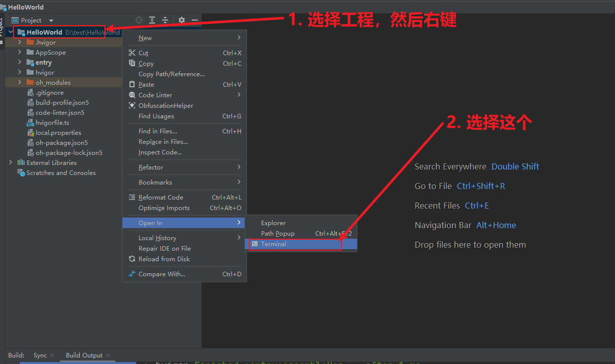Click the Terminal icon in submenu

click(x=255, y=244)
